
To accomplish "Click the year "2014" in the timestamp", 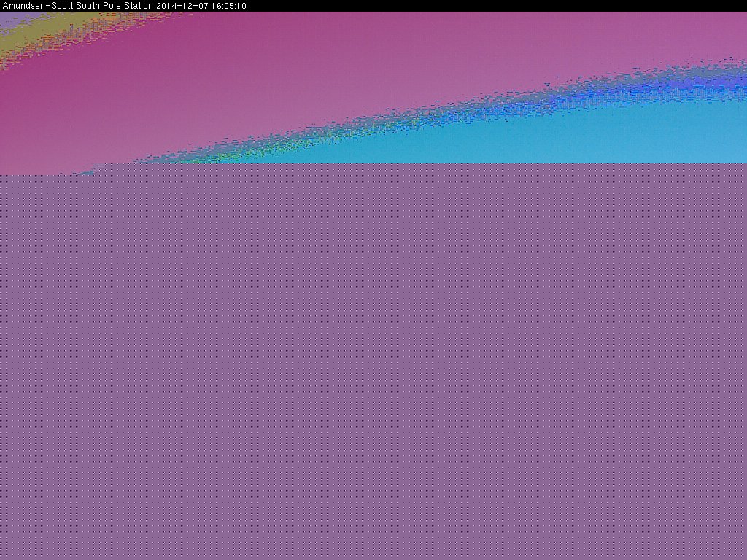I will click(x=166, y=6).
